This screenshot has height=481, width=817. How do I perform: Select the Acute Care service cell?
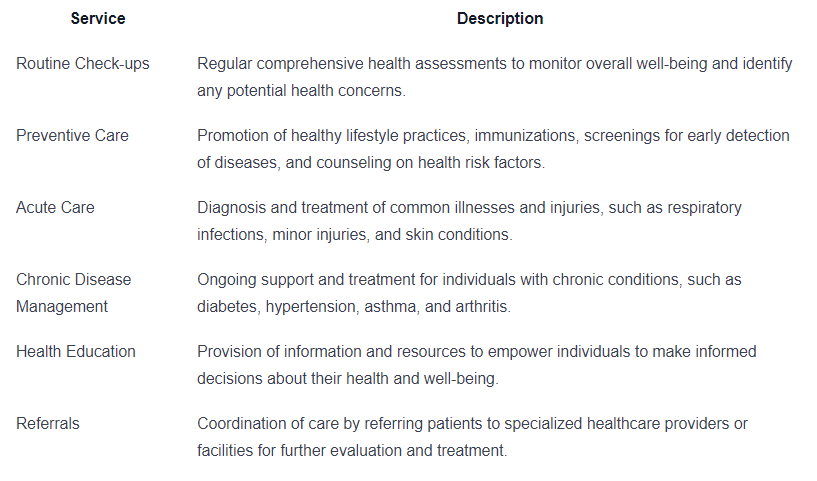pos(55,207)
